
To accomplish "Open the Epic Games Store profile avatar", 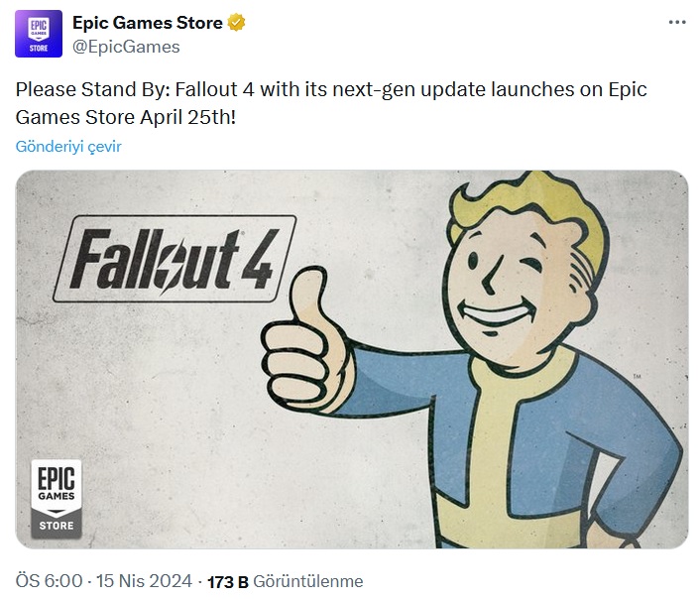I will pyautogui.click(x=39, y=34).
